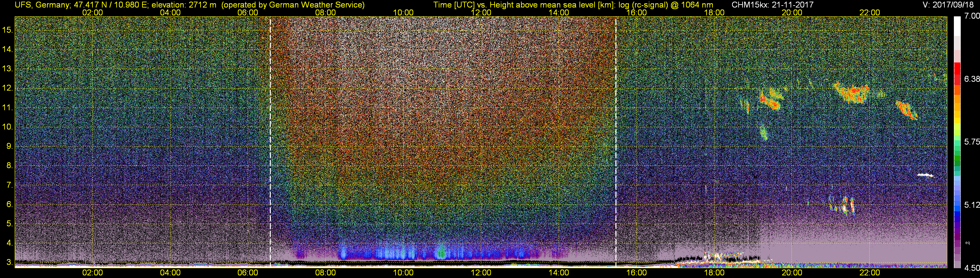This screenshot has width=980, height=278.
Task: Click the '7.' km height axis label
Action: click(9, 185)
